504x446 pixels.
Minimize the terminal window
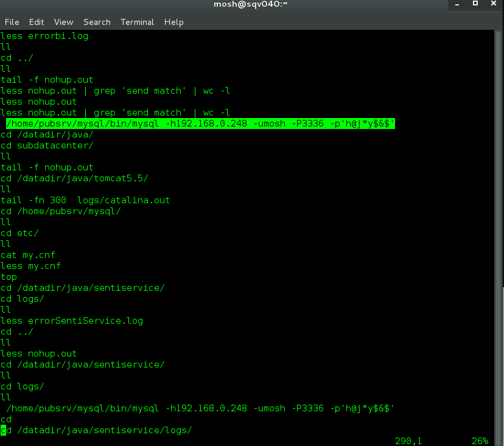(x=457, y=4)
